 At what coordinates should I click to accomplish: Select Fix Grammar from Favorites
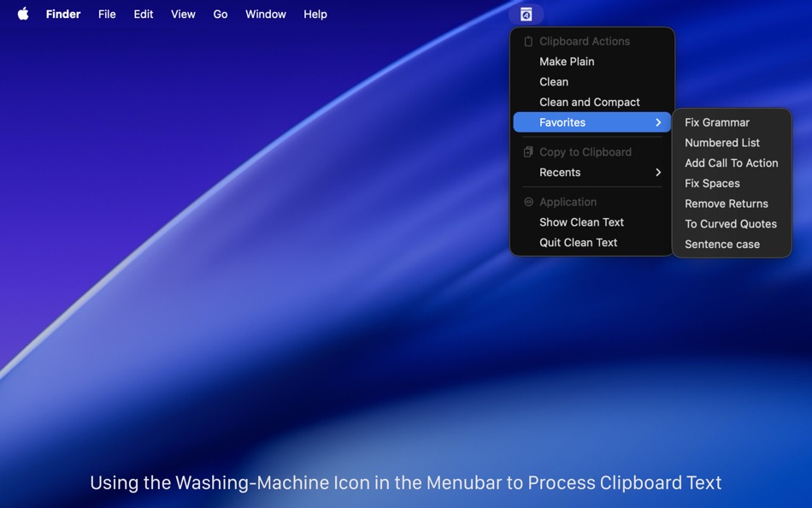tap(717, 122)
